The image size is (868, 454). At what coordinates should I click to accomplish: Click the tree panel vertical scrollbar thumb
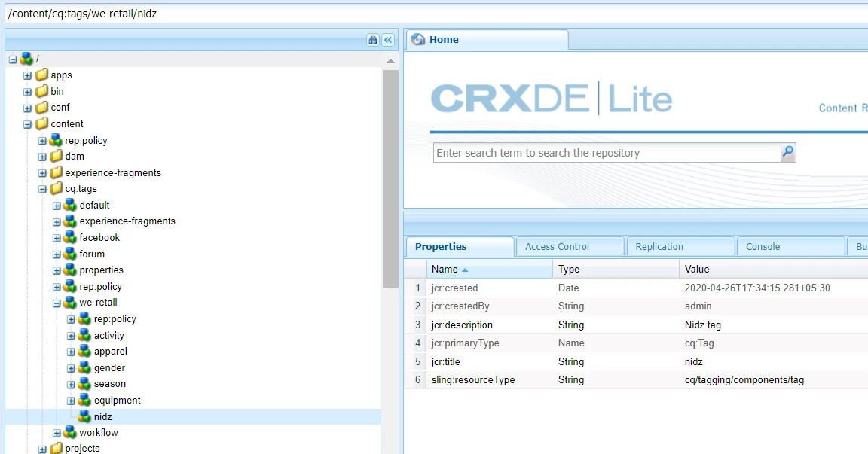390,178
